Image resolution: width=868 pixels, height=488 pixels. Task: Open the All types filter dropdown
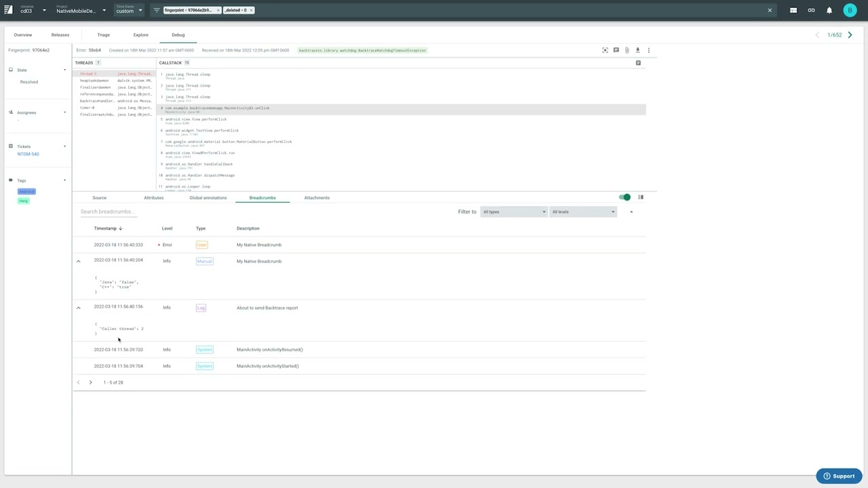pyautogui.click(x=513, y=212)
